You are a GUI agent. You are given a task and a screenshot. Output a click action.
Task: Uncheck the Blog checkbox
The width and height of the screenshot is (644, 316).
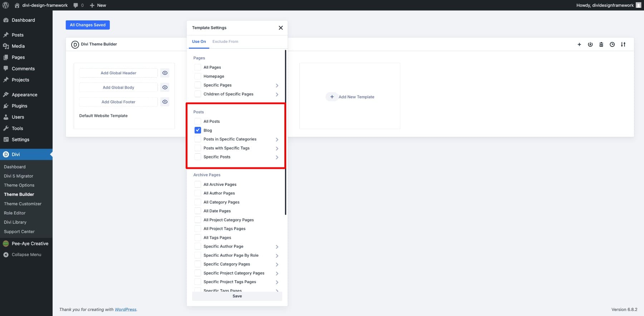pyautogui.click(x=197, y=130)
